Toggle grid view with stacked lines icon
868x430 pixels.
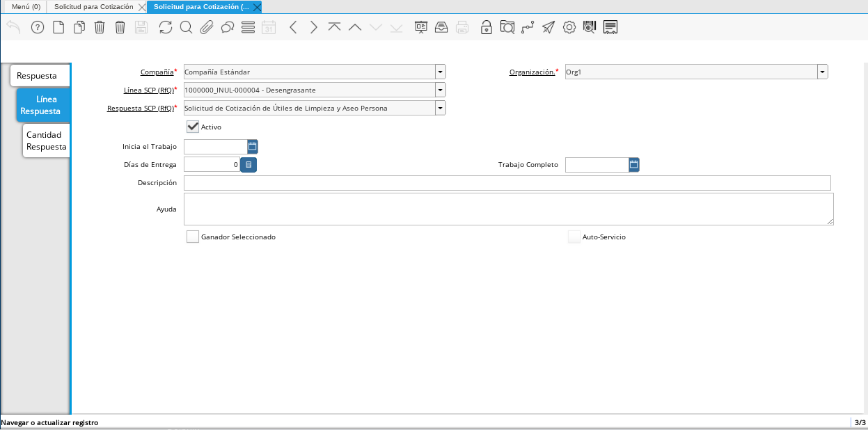pyautogui.click(x=248, y=27)
